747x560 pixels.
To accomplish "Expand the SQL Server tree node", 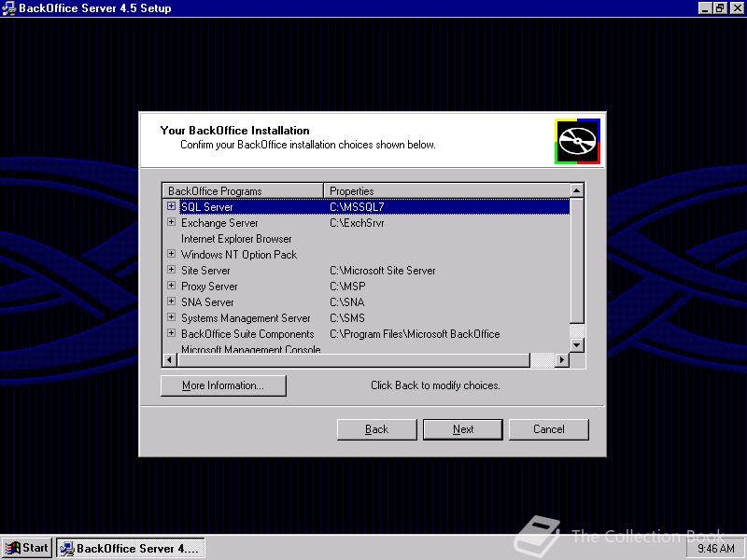I will coord(171,206).
